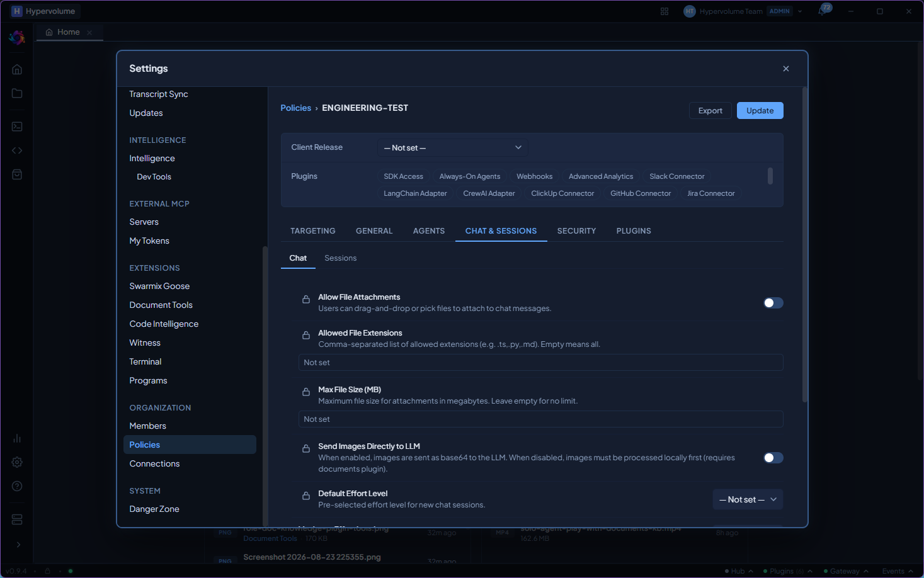
Task: Open Dev Tools under Intelligence
Action: 154,177
